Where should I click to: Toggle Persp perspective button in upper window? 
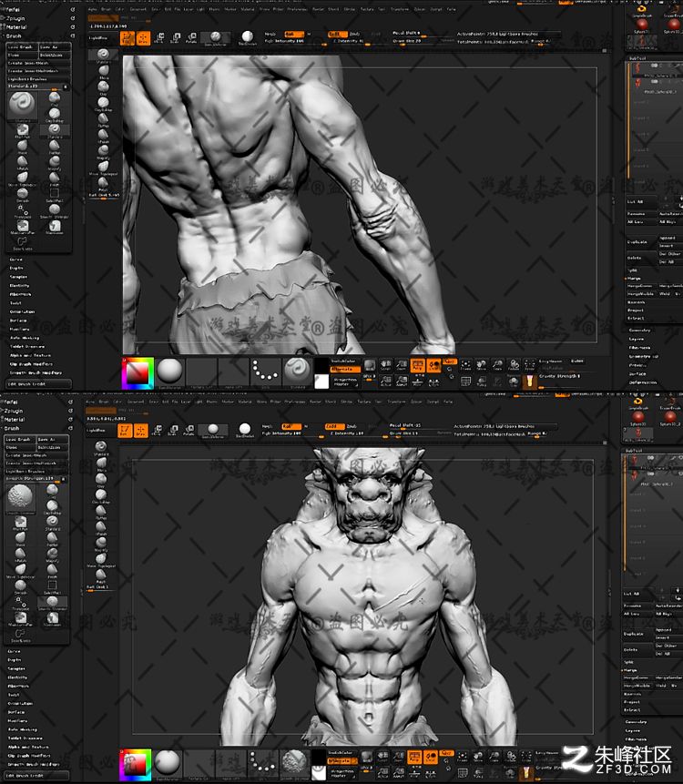tap(417, 366)
